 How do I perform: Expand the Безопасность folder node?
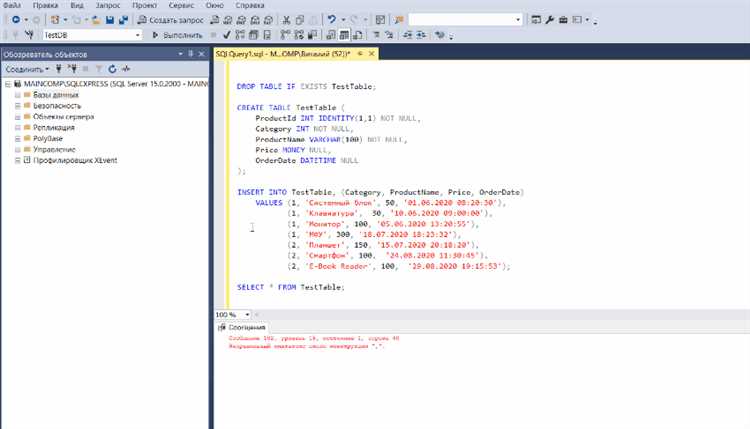(17, 106)
